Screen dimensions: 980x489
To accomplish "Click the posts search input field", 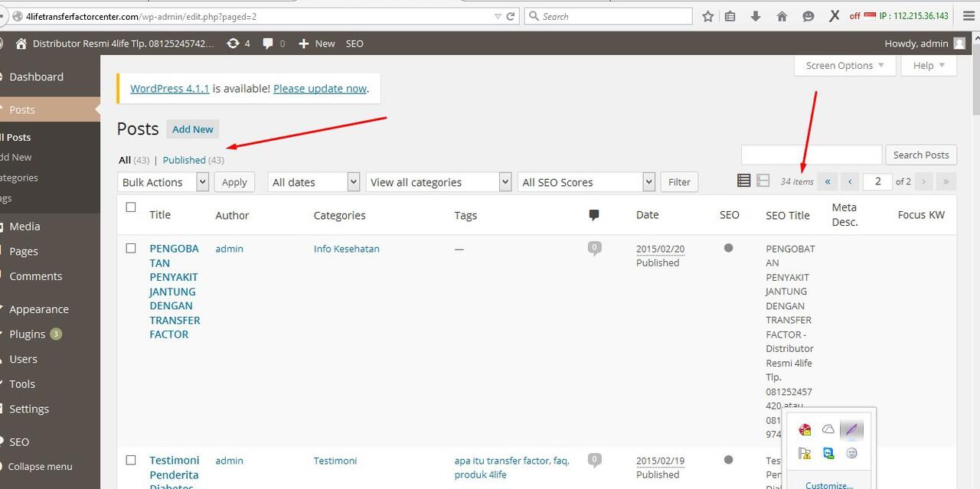I will [x=812, y=155].
